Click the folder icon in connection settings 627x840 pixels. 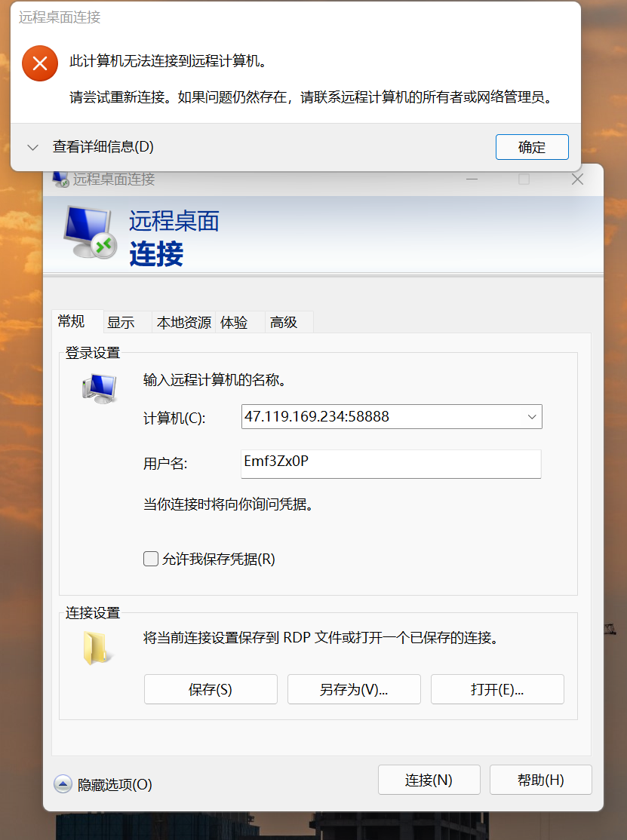[97, 648]
